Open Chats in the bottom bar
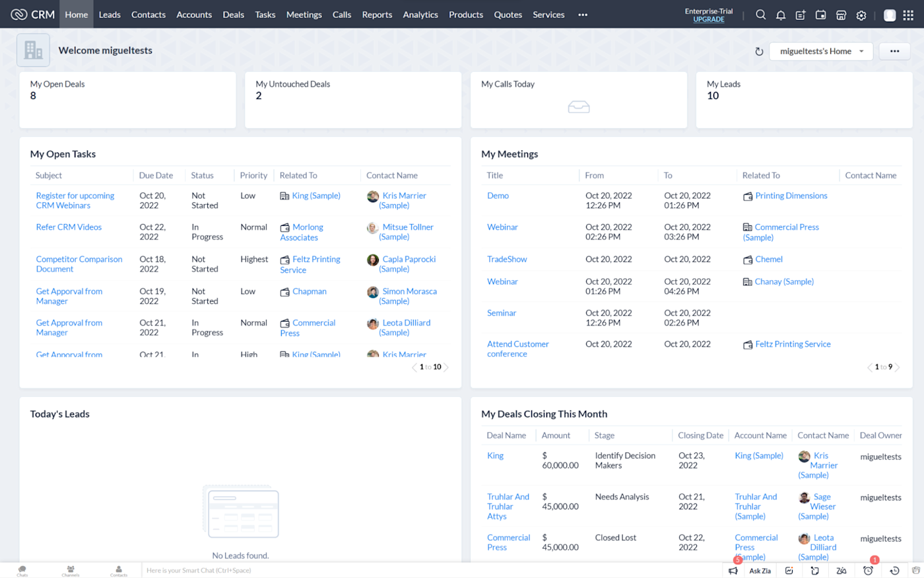This screenshot has height=578, width=924. 22,571
